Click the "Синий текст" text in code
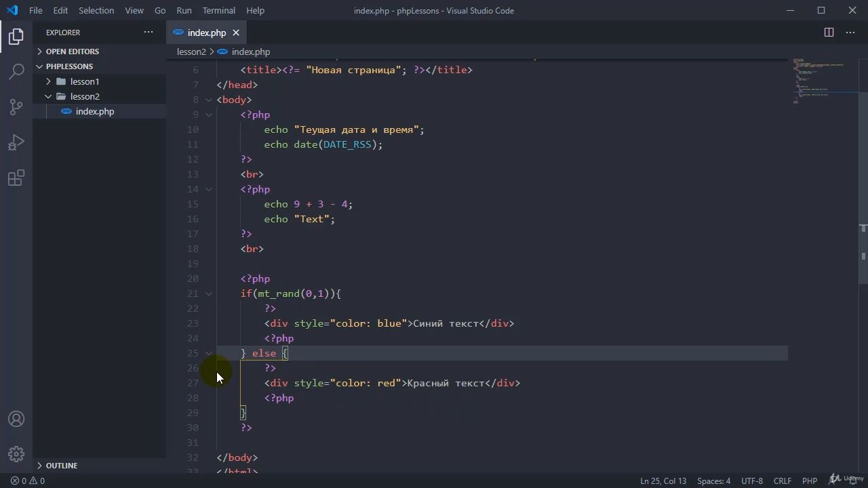Viewport: 868px width, 488px height. 446,323
